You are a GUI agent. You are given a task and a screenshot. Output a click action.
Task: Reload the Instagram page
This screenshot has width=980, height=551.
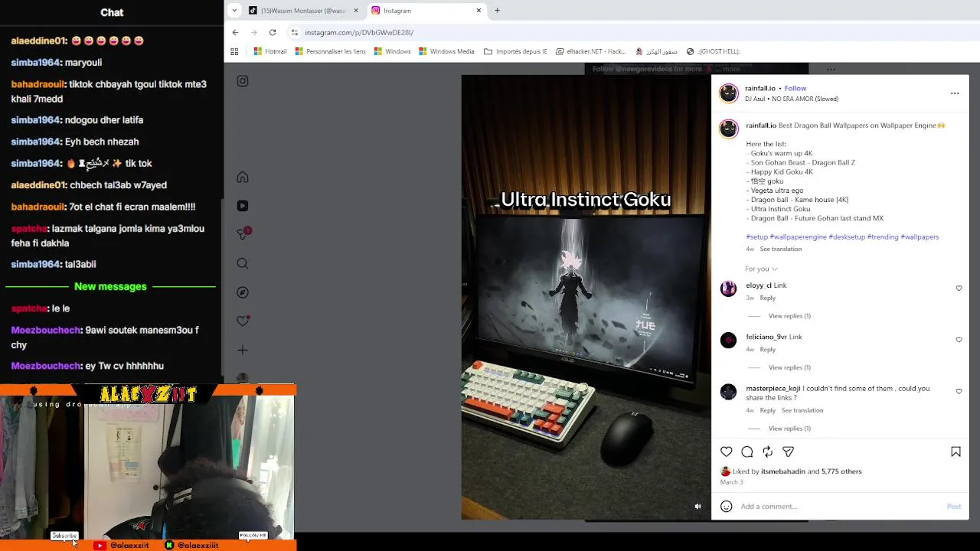[x=273, y=32]
